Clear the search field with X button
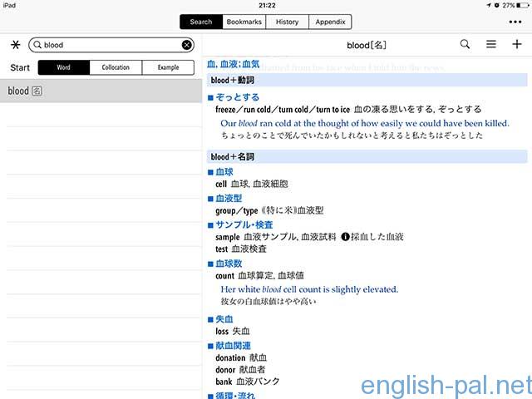Image resolution: width=532 pixels, height=399 pixels. click(x=187, y=45)
